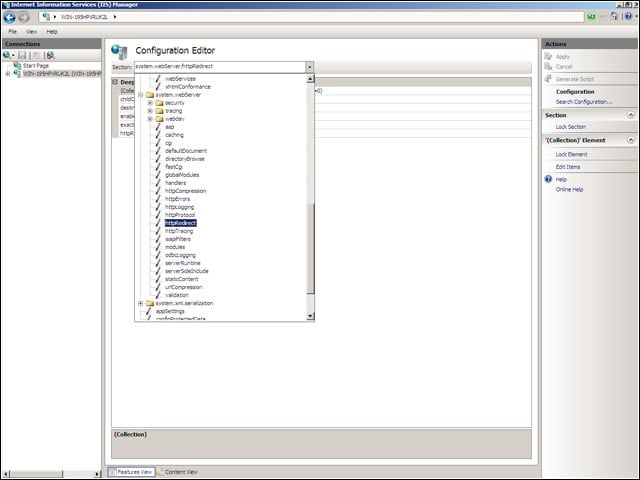Image resolution: width=640 pixels, height=480 pixels.
Task: Select httpRedirect in the section list
Action: (180, 223)
